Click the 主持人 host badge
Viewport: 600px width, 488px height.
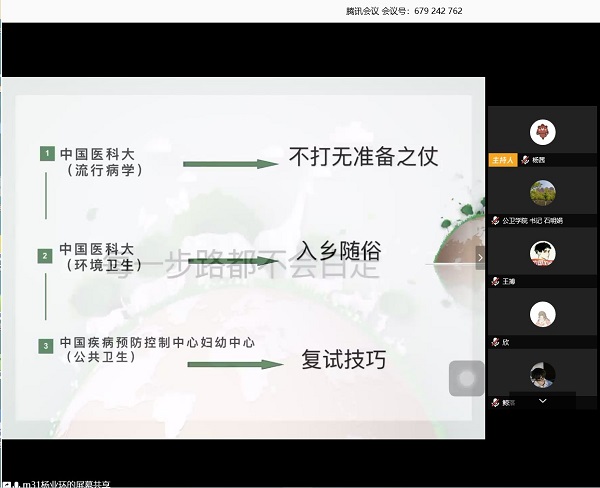pyautogui.click(x=503, y=160)
